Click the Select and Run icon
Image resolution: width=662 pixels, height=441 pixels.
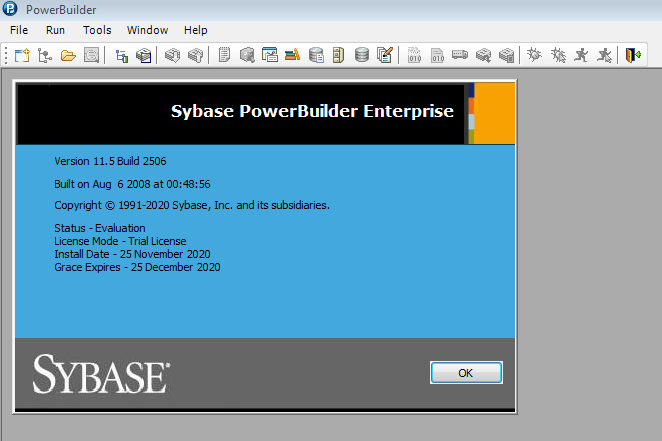coord(604,55)
